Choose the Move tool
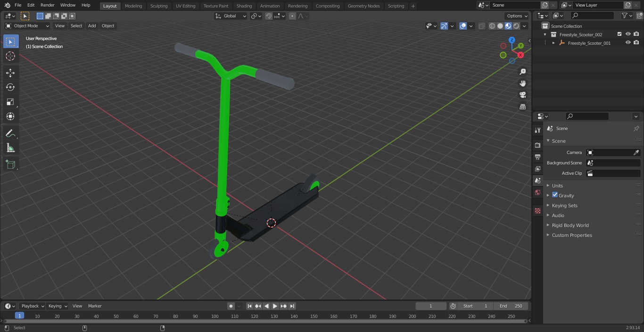The width and height of the screenshot is (644, 332). (10, 73)
